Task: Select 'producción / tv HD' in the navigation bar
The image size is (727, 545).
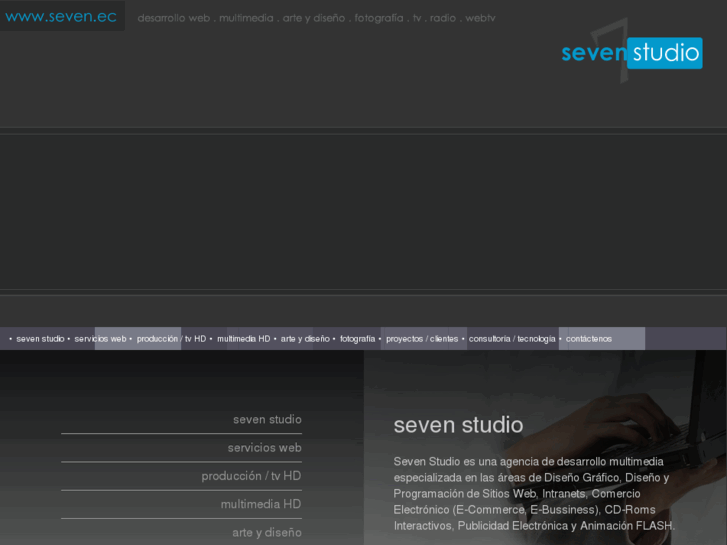Action: point(171,339)
